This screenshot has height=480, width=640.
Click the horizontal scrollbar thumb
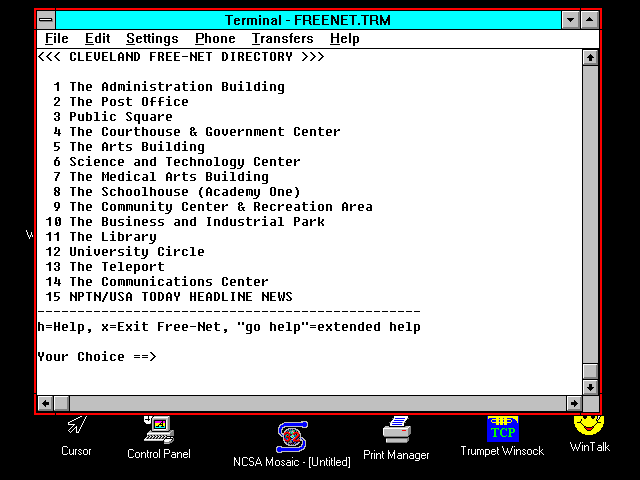click(x=62, y=403)
